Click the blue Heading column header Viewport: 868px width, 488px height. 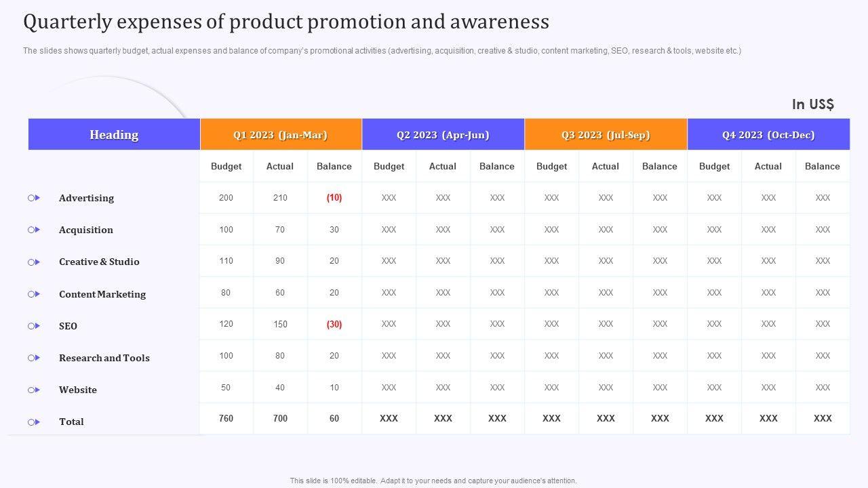point(114,135)
